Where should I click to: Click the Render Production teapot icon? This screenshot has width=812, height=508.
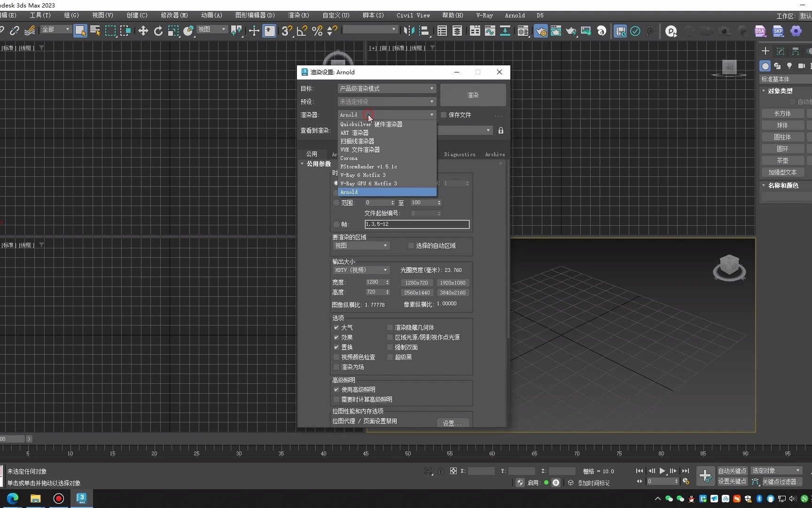click(571, 31)
